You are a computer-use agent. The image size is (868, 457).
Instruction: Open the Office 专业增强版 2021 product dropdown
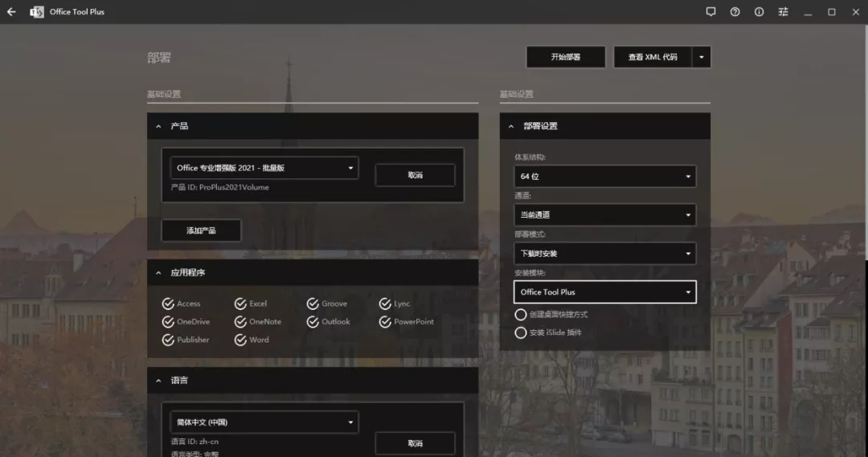(x=264, y=168)
